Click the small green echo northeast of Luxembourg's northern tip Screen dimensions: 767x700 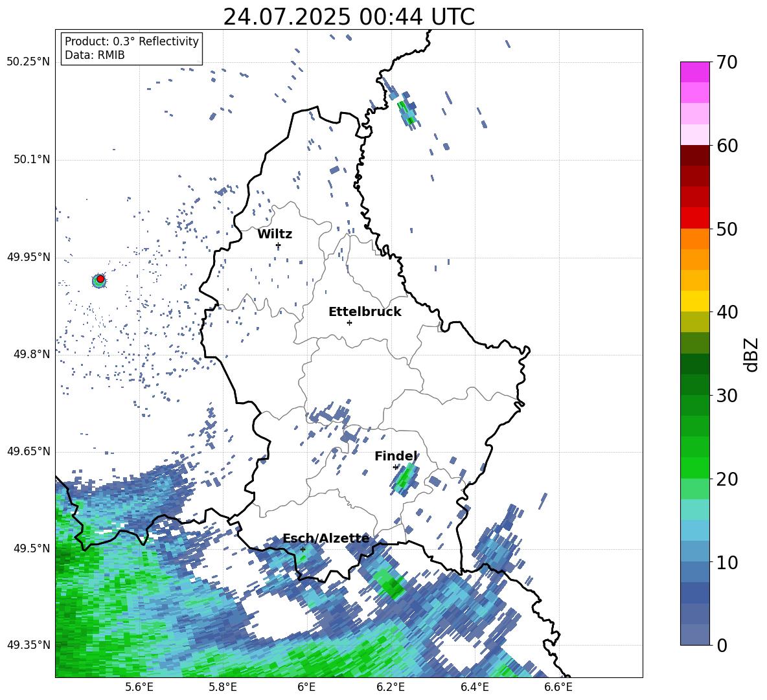406,112
